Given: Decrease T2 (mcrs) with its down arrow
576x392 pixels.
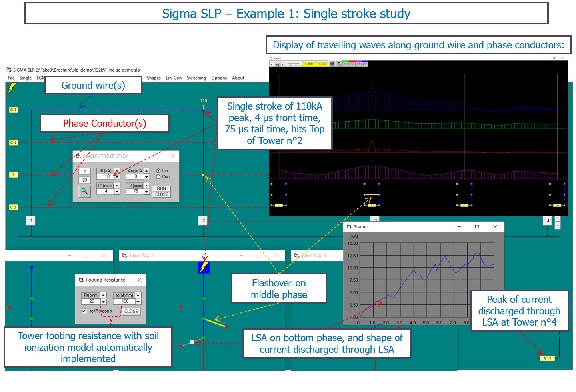Looking at the screenshot, I should (x=146, y=191).
